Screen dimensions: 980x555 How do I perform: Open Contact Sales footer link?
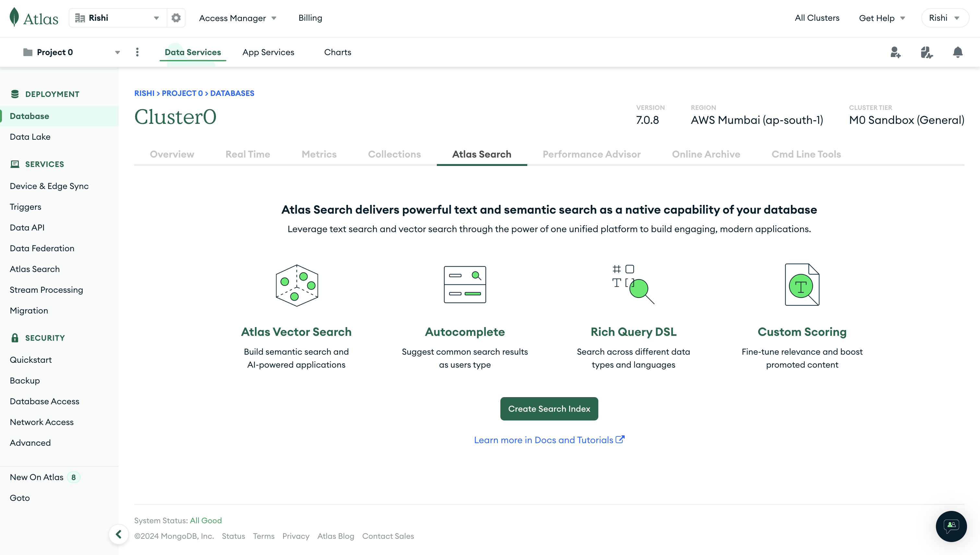(x=388, y=536)
